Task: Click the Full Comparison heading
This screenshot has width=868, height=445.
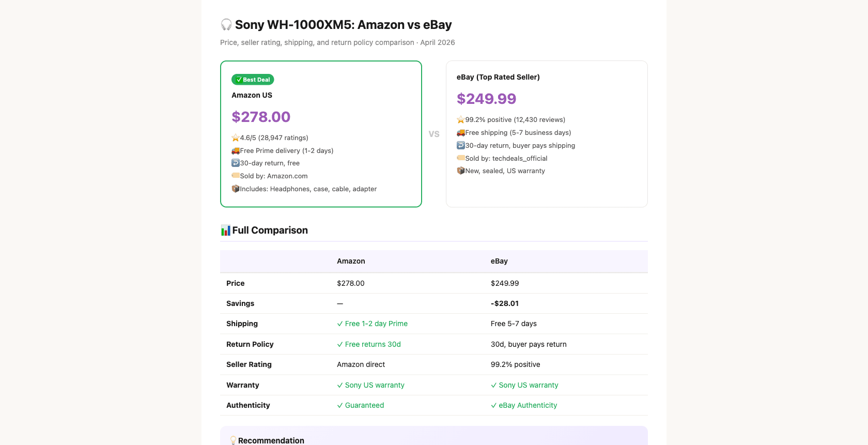Action: pos(270,230)
